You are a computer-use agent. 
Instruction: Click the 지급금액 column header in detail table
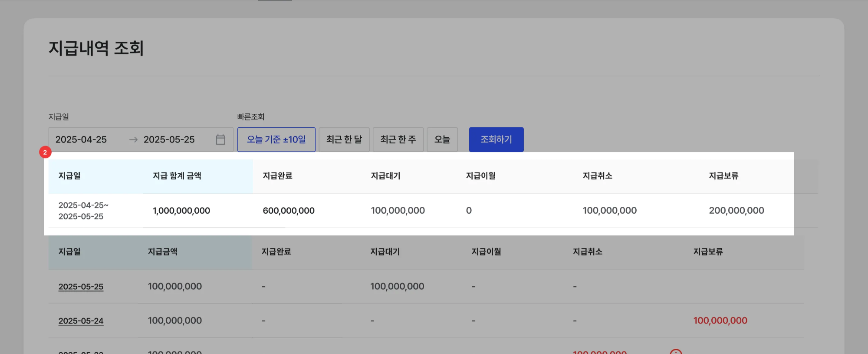coord(163,251)
